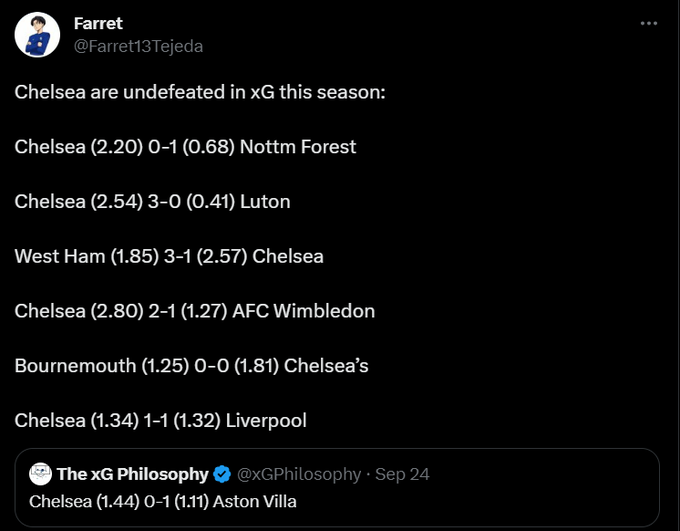Click the text Chelsea's ending the Bournemouth line
Screen dimensions: 680x531
pyautogui.click(x=326, y=366)
